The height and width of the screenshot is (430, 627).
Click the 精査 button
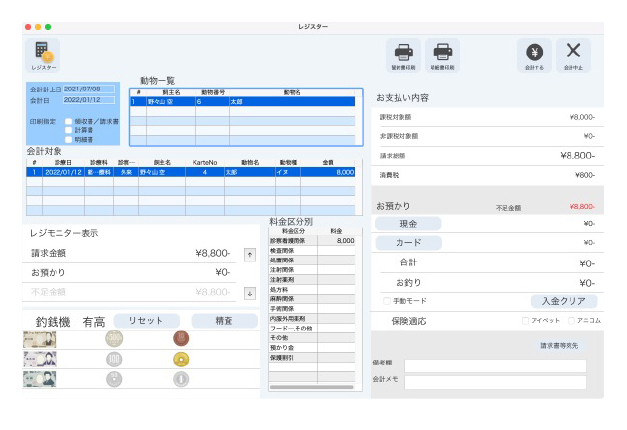[224, 320]
